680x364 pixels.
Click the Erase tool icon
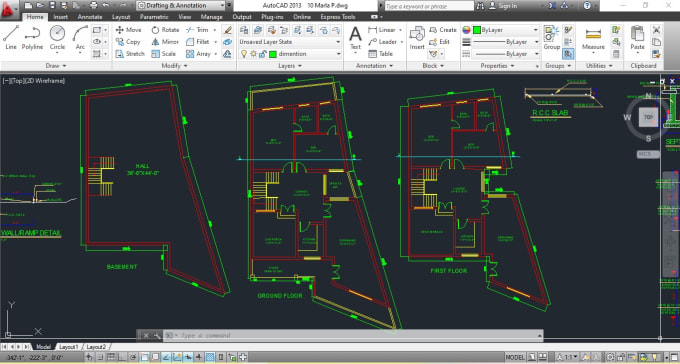(x=228, y=30)
